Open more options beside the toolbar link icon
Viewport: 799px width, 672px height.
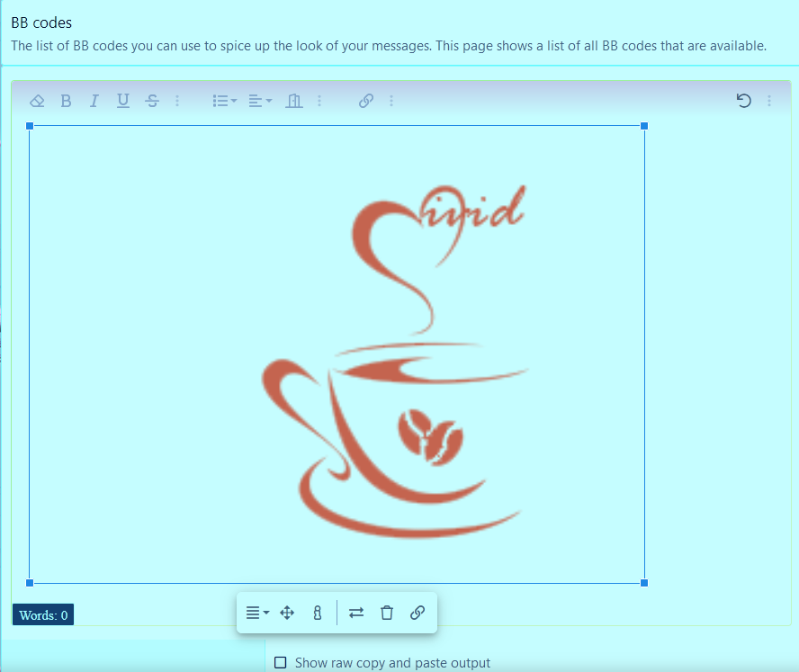[x=391, y=101]
